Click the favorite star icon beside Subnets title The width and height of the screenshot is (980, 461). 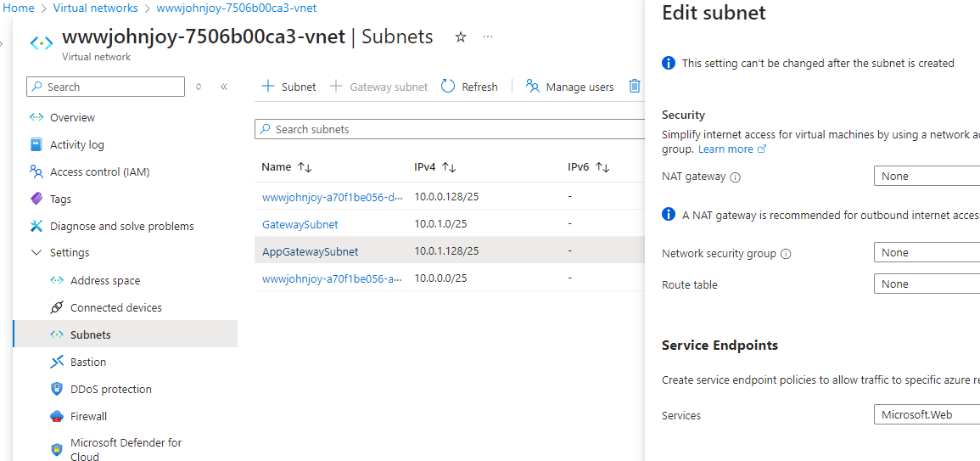click(x=461, y=37)
